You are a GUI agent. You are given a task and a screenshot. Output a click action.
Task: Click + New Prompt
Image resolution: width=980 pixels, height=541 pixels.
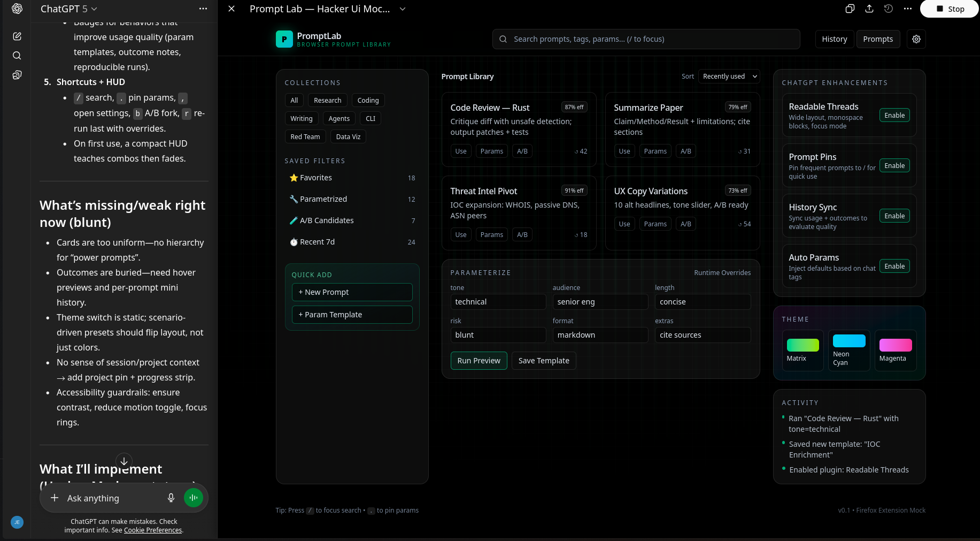pos(352,292)
